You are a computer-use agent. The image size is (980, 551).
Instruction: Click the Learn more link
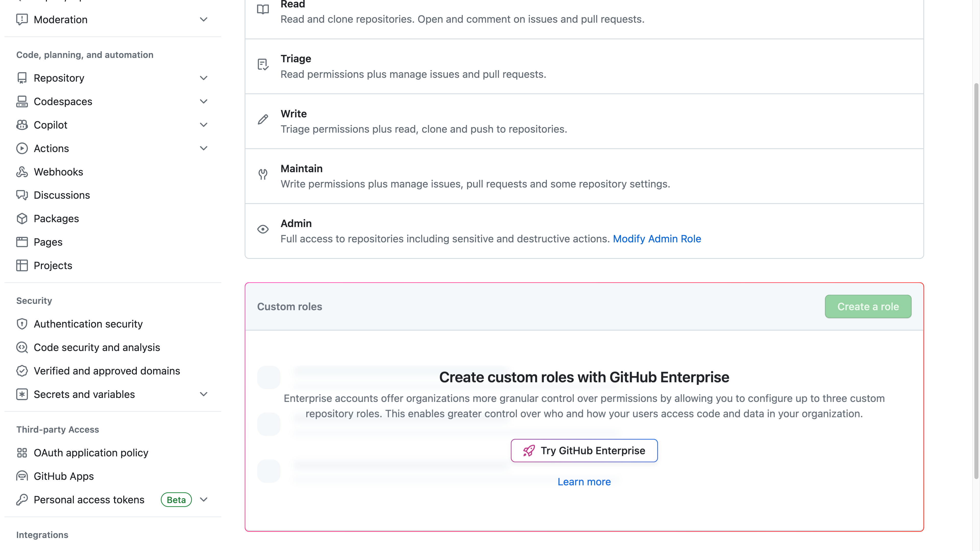(584, 482)
